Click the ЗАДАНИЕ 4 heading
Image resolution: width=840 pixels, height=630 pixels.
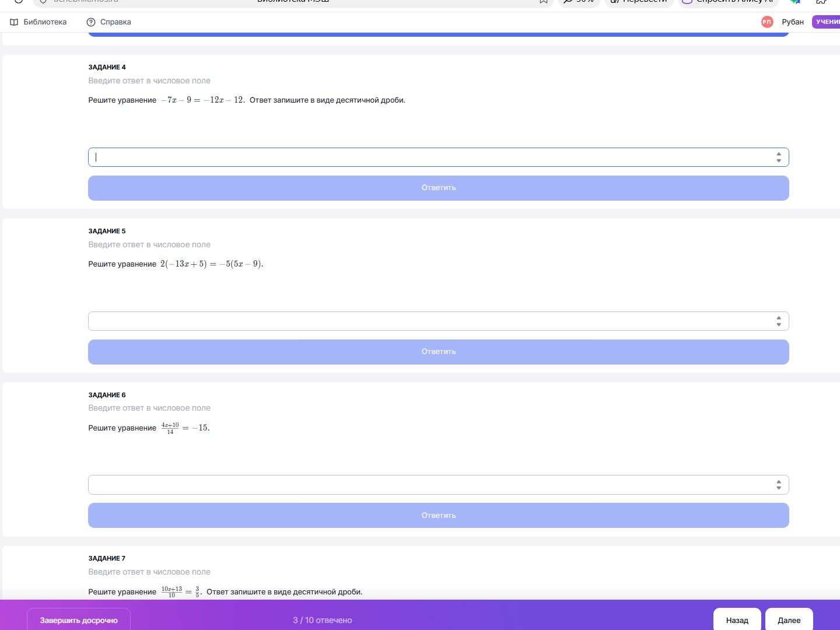coord(107,67)
